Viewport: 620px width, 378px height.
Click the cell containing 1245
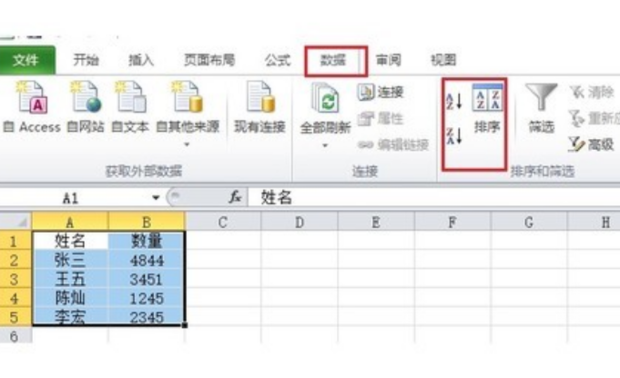pos(146,298)
